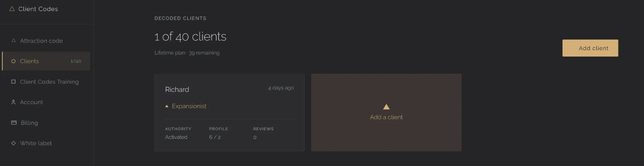Click the small triangle next to Expansionist

pos(167,106)
